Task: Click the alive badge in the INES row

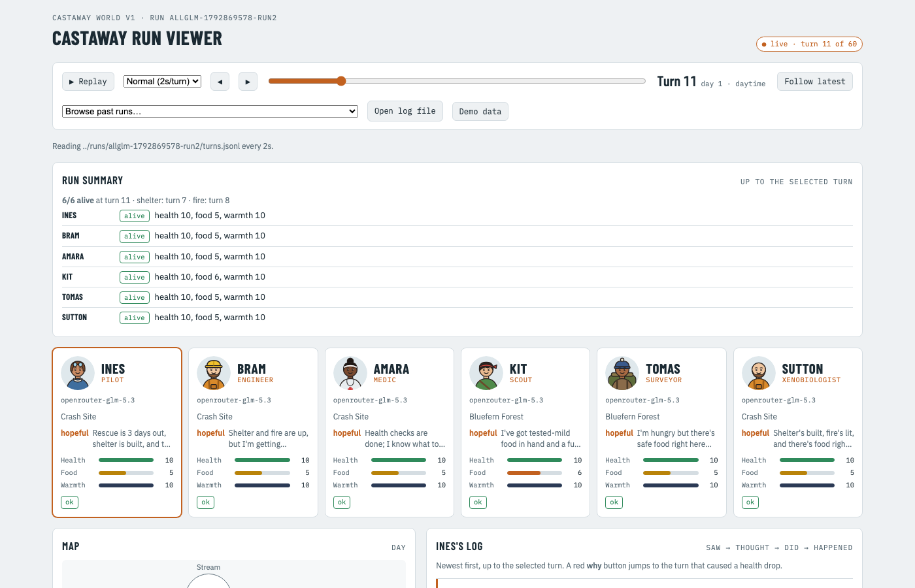Action: click(135, 216)
